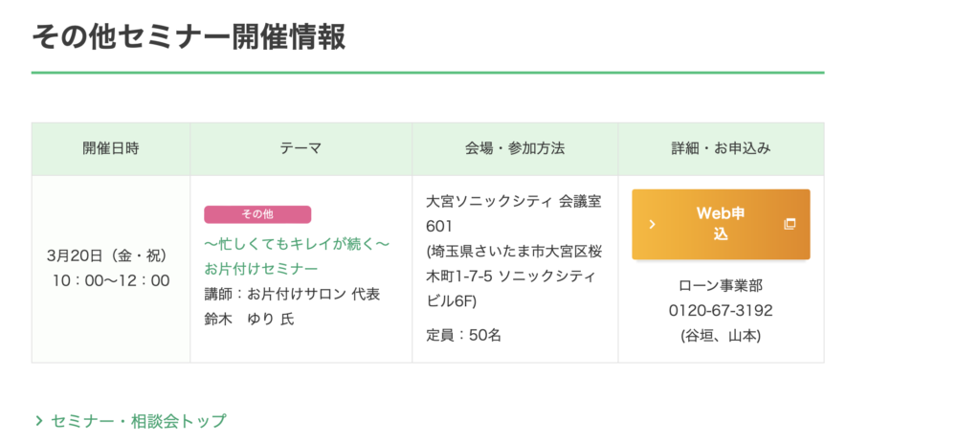Click the 開催日時 column header

point(111,149)
